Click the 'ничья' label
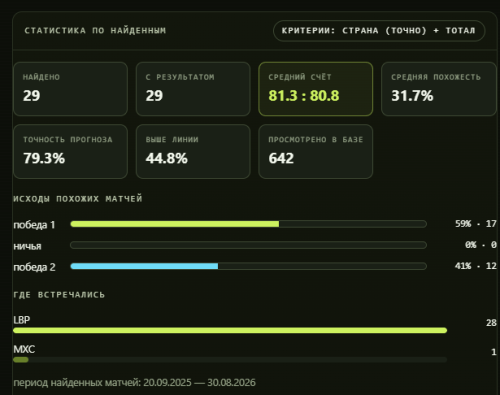Screen dimensions: 500x395 (x=27, y=246)
